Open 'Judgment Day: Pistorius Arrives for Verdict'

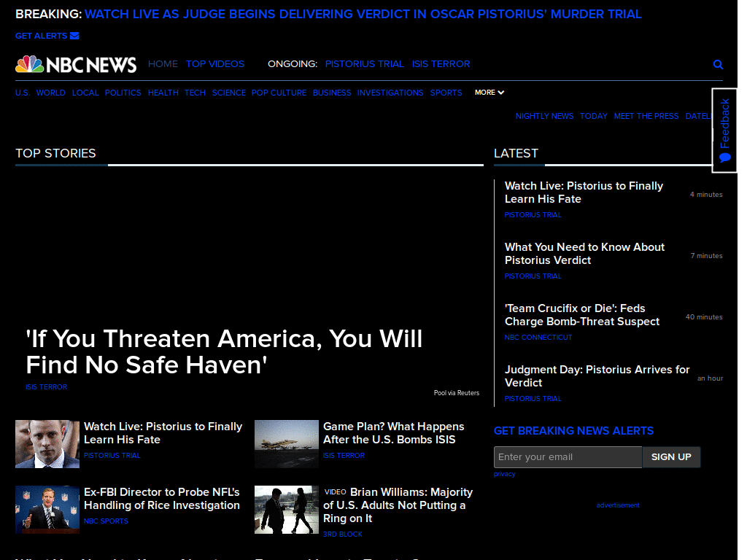pyautogui.click(x=597, y=376)
